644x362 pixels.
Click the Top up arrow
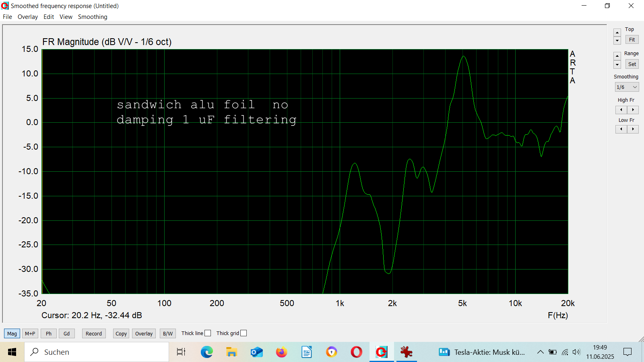pyautogui.click(x=617, y=33)
